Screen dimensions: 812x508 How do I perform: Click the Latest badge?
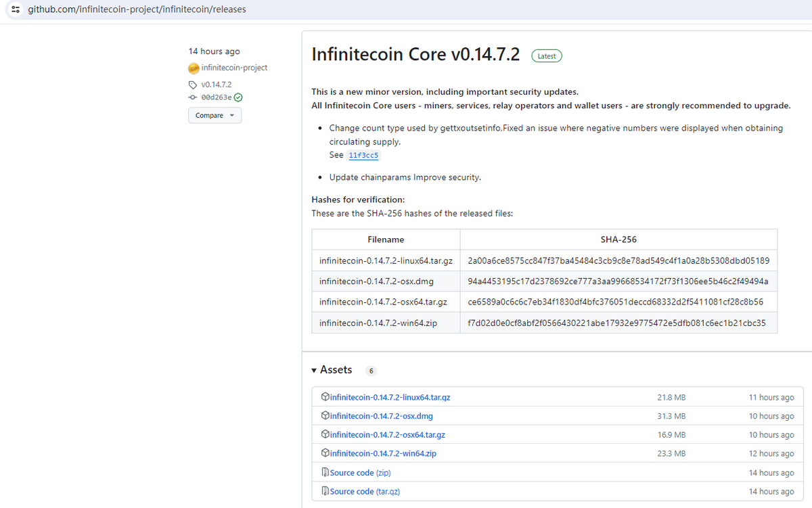coord(547,56)
